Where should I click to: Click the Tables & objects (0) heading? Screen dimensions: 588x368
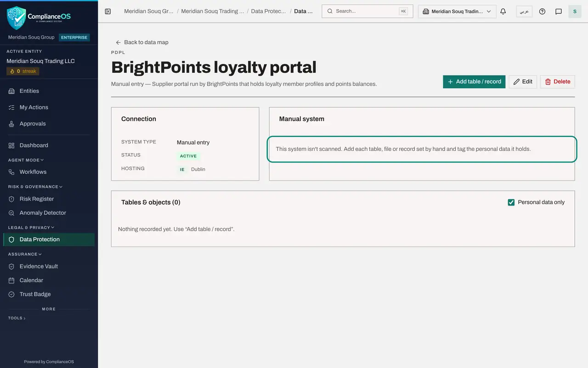(x=151, y=202)
